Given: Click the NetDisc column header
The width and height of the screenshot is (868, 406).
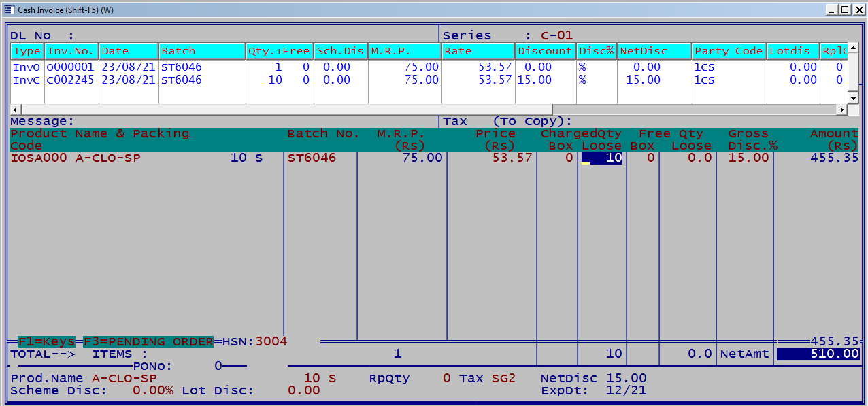Looking at the screenshot, I should (654, 51).
